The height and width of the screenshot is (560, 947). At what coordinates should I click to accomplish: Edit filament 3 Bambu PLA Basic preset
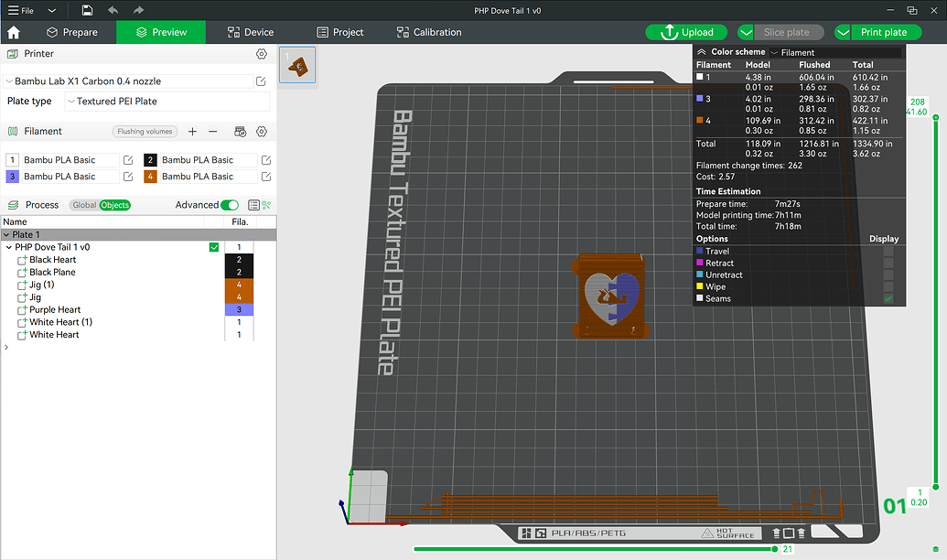pos(128,177)
